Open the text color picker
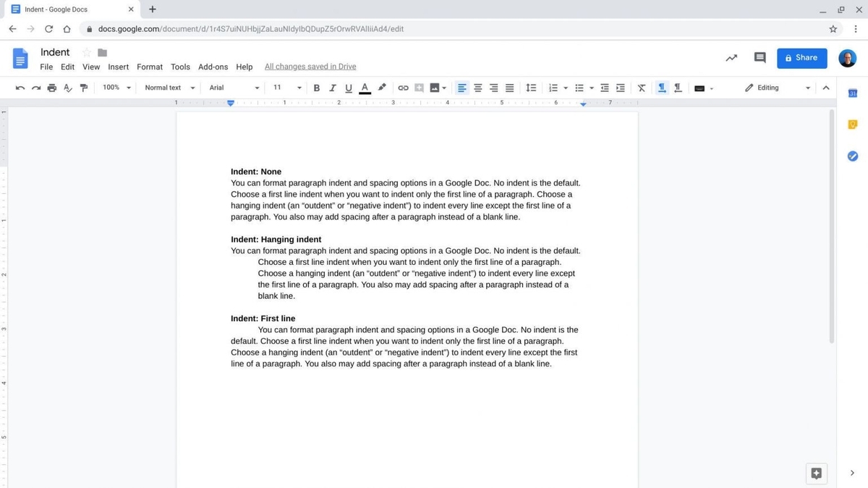The width and height of the screenshot is (868, 488). point(364,88)
